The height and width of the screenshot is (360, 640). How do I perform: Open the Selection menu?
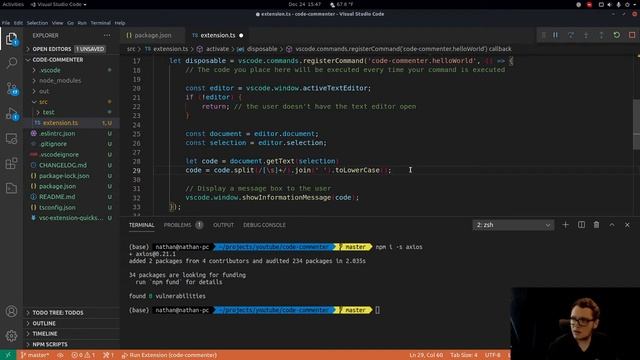[x=37, y=23]
